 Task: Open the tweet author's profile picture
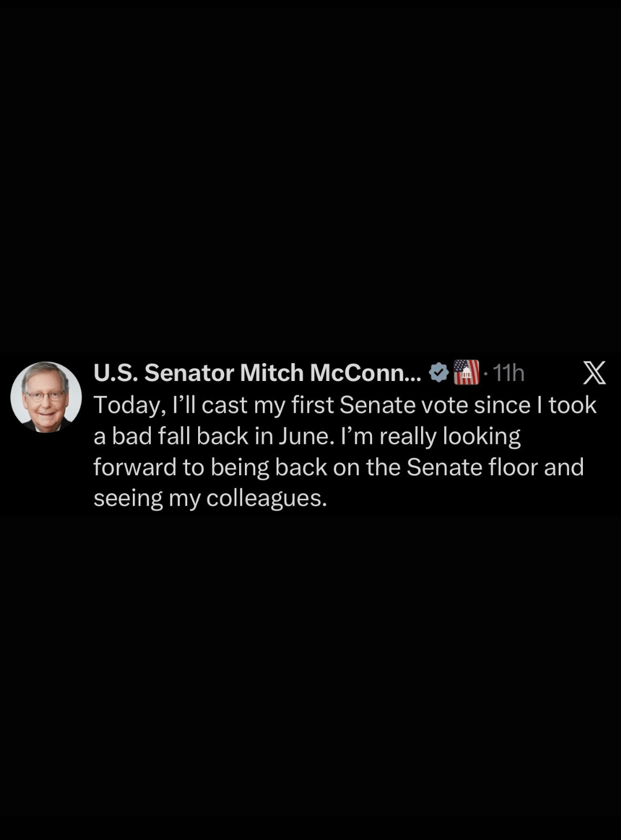[46, 397]
